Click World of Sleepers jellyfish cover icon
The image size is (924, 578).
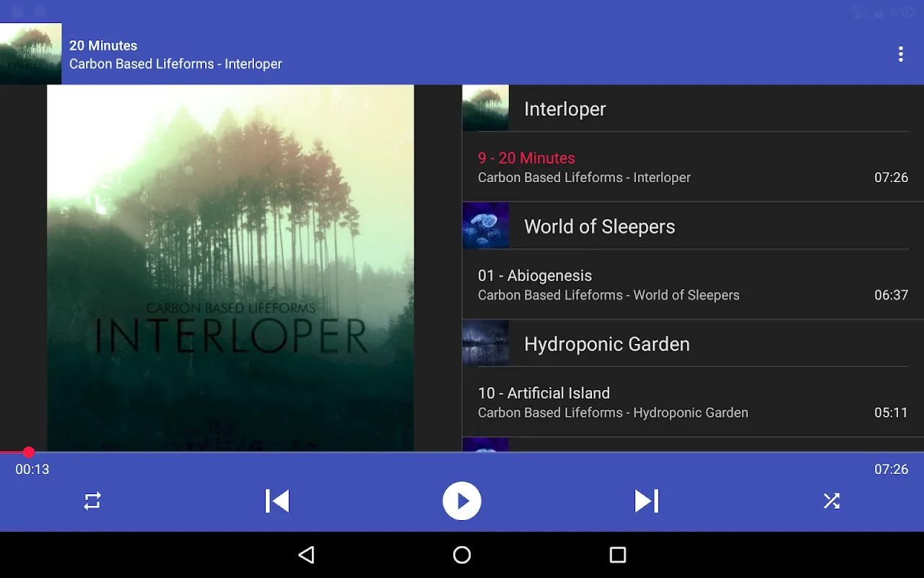pyautogui.click(x=486, y=226)
